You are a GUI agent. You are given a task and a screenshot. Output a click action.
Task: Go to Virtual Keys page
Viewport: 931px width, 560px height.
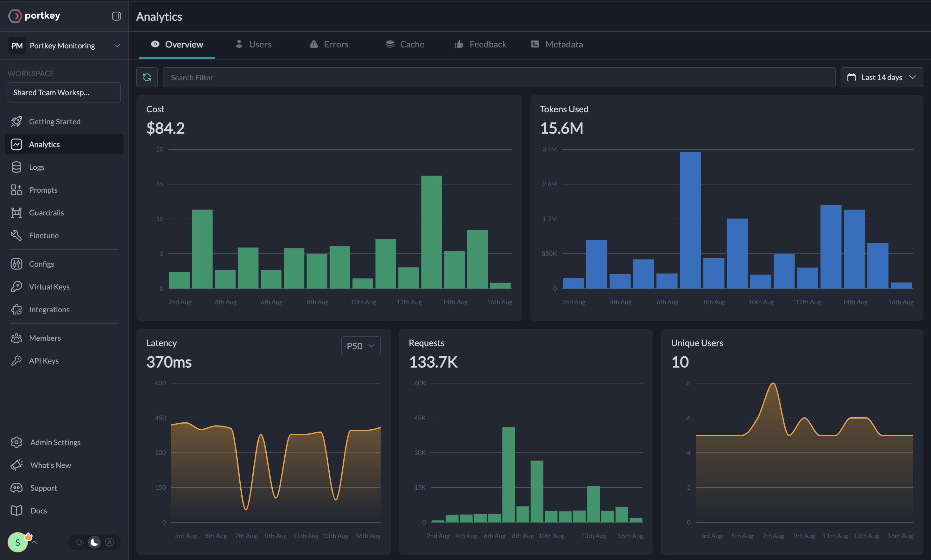coord(49,286)
